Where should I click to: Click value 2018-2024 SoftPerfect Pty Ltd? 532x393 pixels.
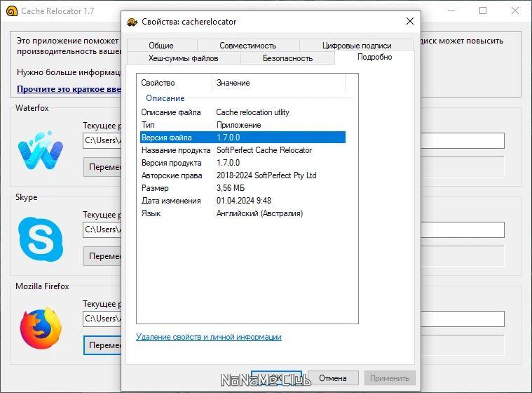pyautogui.click(x=266, y=175)
